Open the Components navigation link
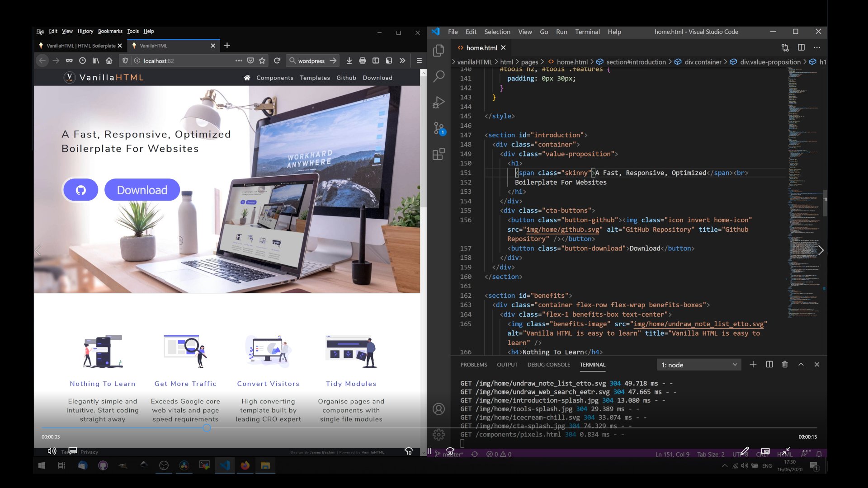Image resolution: width=868 pixels, height=488 pixels. click(274, 78)
